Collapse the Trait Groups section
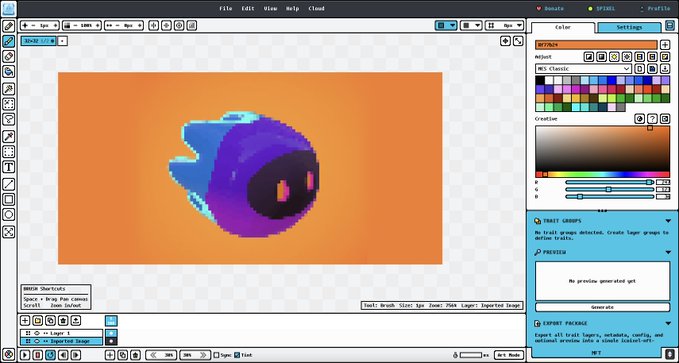Screen dimensions: 679x363 tap(668, 221)
